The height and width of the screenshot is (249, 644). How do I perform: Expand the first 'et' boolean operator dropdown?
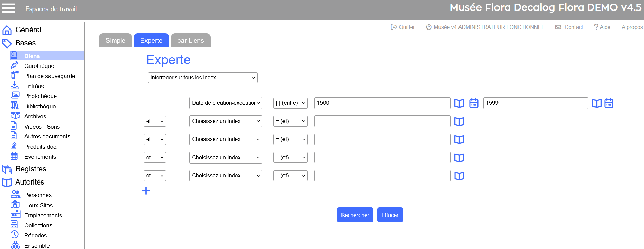click(x=155, y=121)
